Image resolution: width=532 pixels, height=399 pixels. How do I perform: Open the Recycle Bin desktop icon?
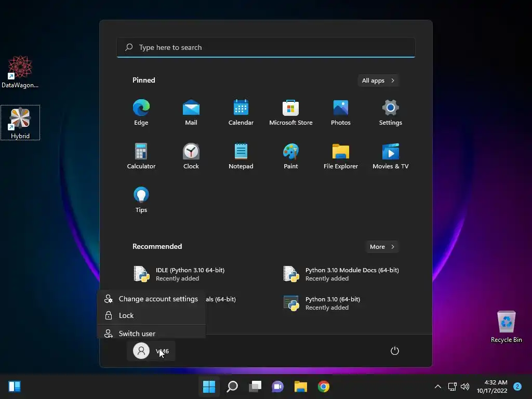[x=506, y=326]
